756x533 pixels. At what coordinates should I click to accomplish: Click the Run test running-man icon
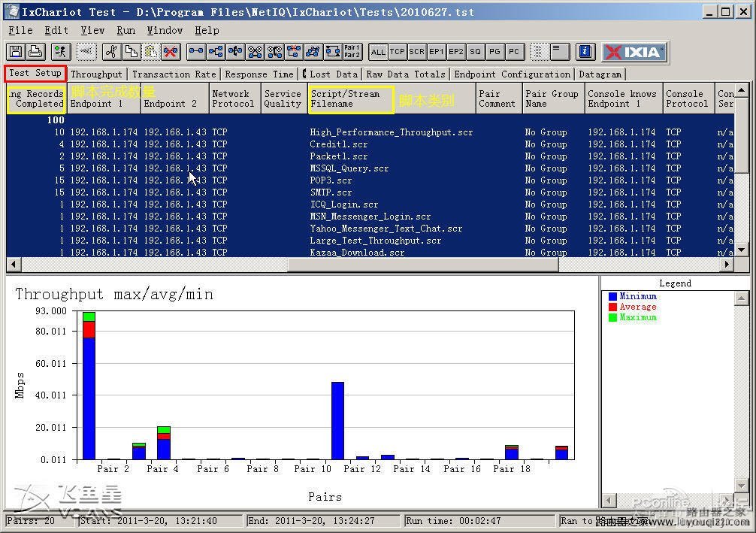60,52
